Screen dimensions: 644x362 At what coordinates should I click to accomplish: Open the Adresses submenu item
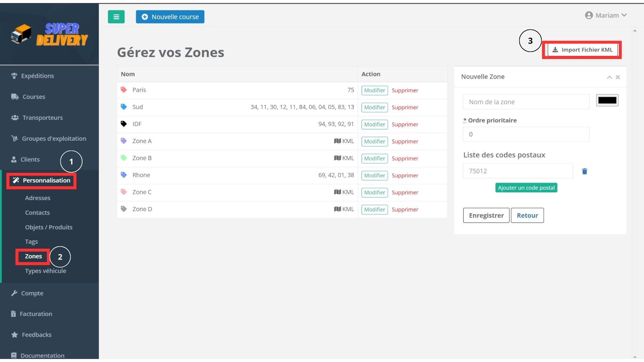38,198
